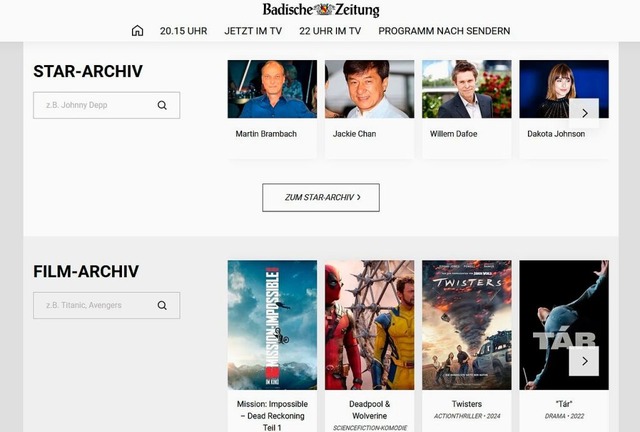Focus the Titanic, Avengers film search field
The height and width of the screenshot is (432, 640).
(x=107, y=305)
